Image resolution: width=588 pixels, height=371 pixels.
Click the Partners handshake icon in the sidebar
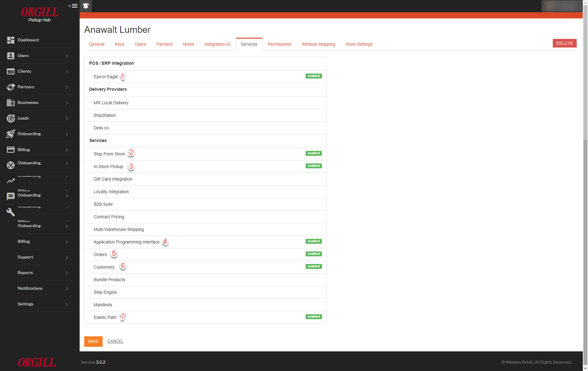[x=11, y=87]
